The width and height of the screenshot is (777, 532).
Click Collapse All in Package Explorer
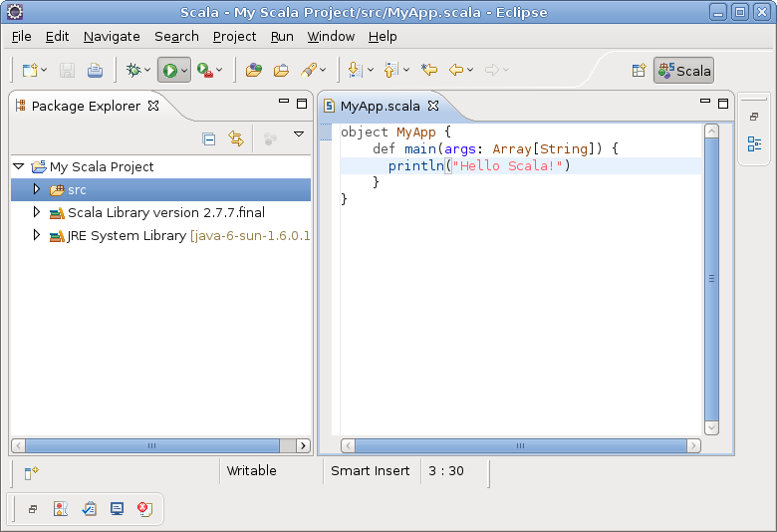tap(208, 138)
